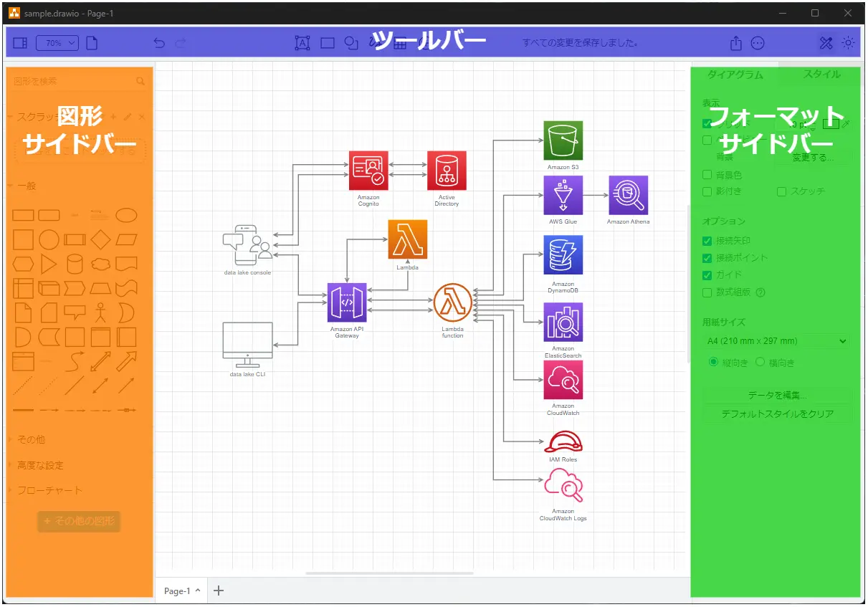Enable the スケッチ checkbox
Viewport: 868px width, 607px height.
(781, 191)
